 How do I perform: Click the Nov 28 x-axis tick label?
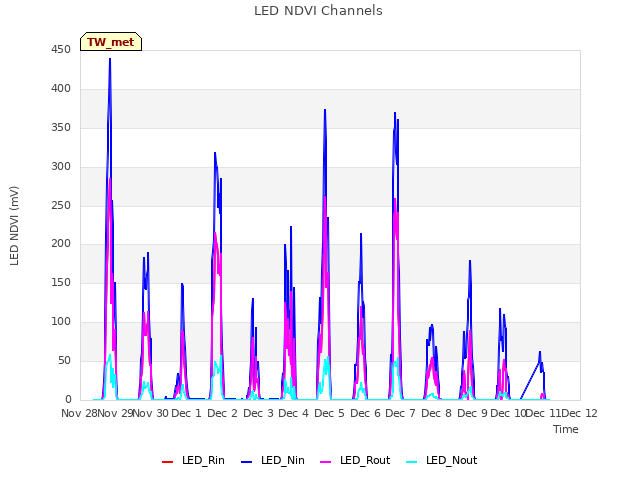(x=79, y=413)
